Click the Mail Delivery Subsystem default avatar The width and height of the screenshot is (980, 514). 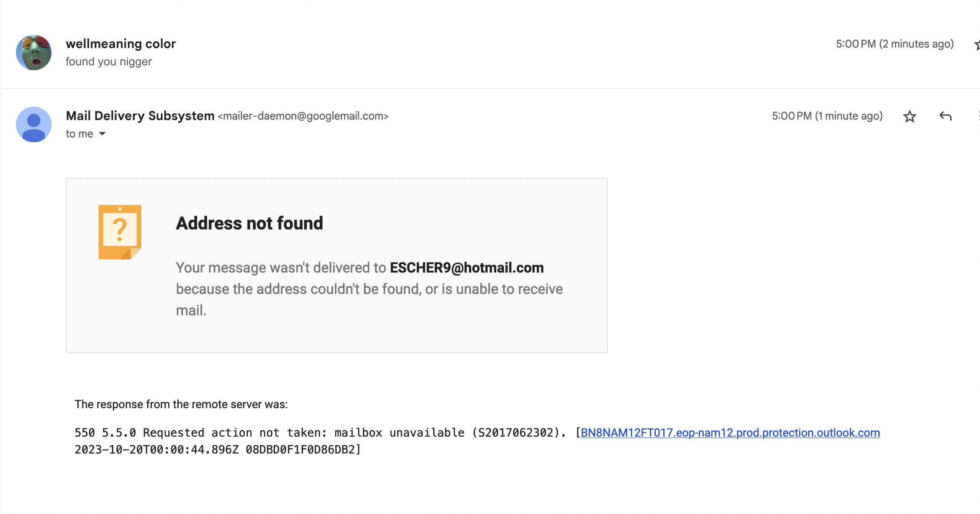click(x=34, y=124)
